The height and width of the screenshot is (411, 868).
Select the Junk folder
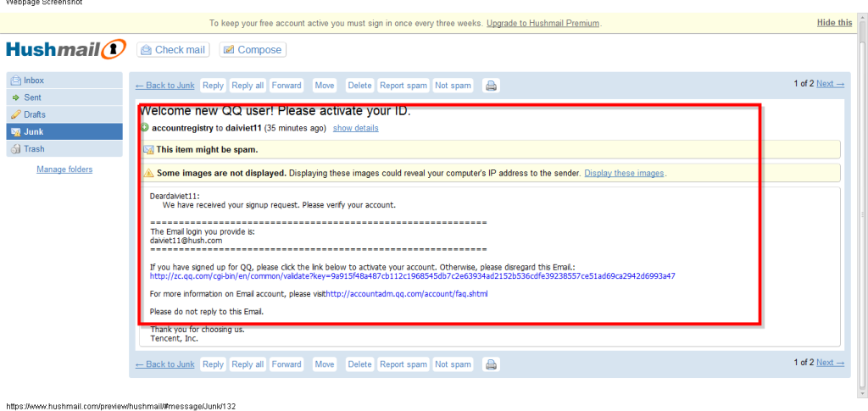(x=64, y=131)
